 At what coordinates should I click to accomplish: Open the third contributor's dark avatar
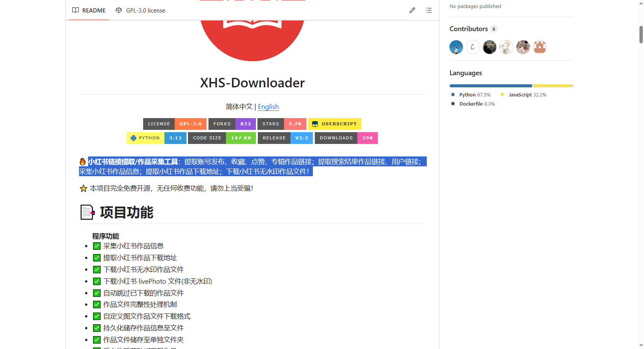click(489, 47)
